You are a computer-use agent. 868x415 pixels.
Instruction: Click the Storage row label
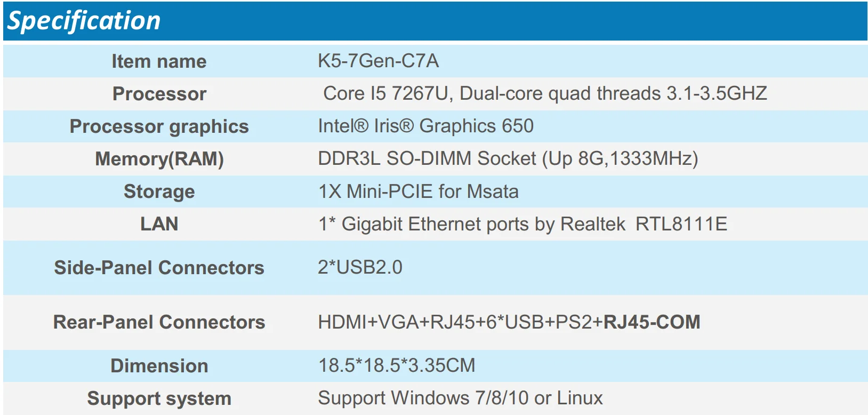159,191
